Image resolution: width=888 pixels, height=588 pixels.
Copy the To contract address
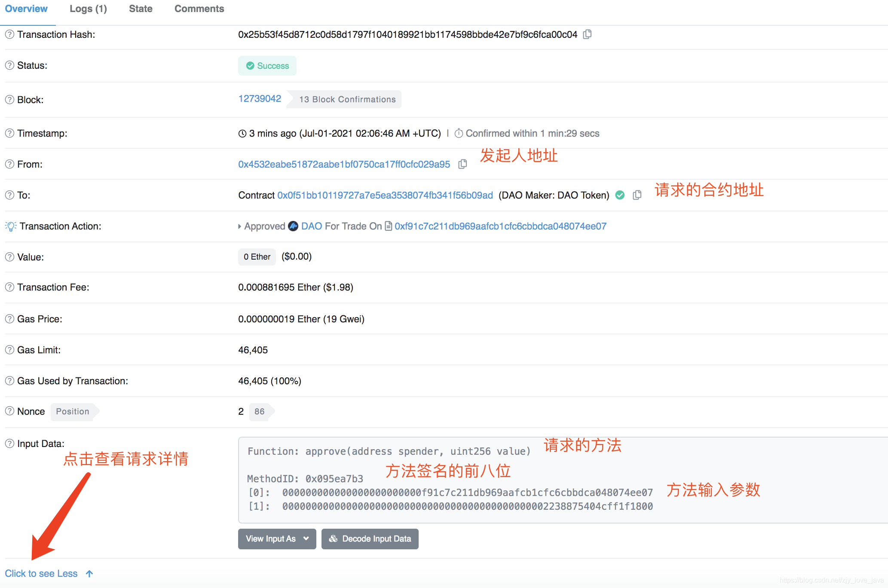637,195
